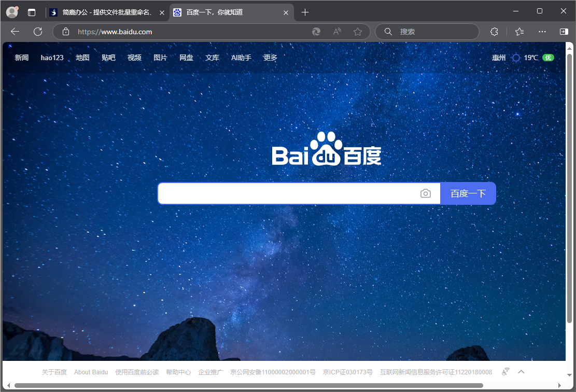Open the 更多 menu in Baidu navigation
The width and height of the screenshot is (576, 392).
pyautogui.click(x=270, y=58)
